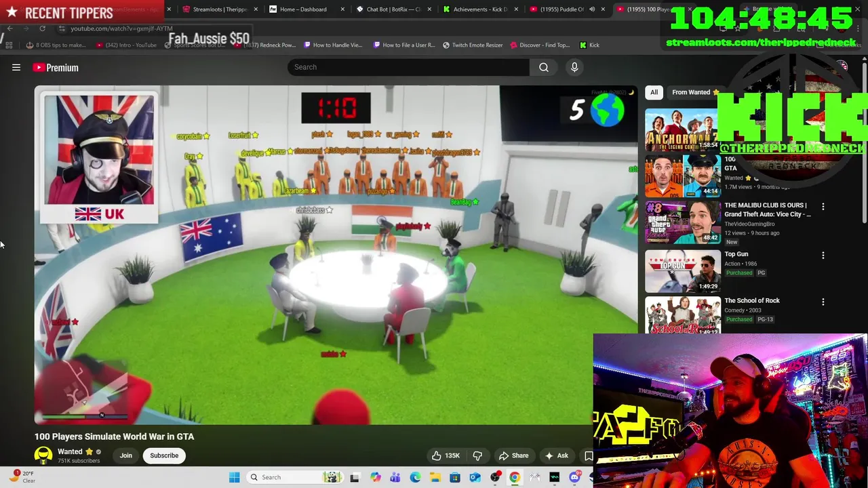Image resolution: width=868 pixels, height=488 pixels.
Task: Click the magnifier search button beside search box
Action: (x=544, y=67)
